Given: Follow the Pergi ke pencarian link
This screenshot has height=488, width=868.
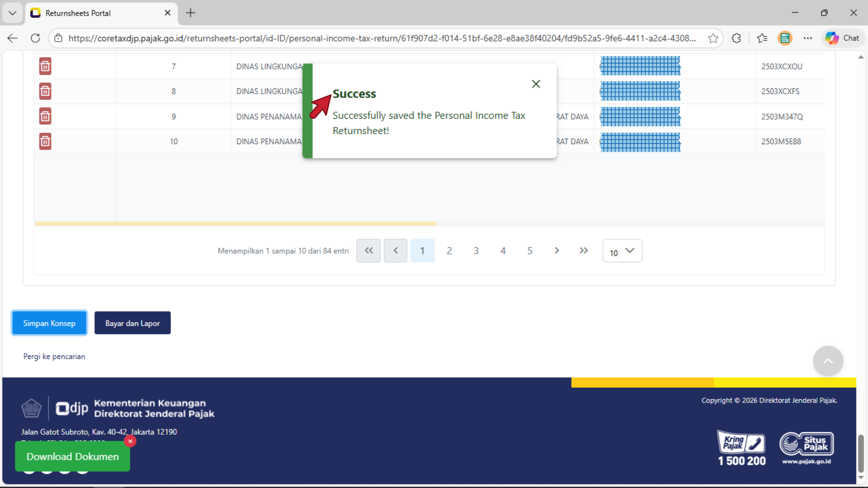Looking at the screenshot, I should click(54, 356).
